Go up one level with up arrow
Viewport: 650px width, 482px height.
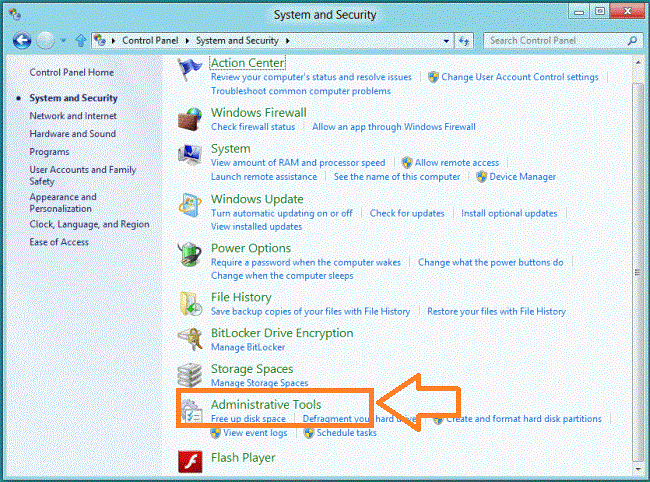pos(81,41)
